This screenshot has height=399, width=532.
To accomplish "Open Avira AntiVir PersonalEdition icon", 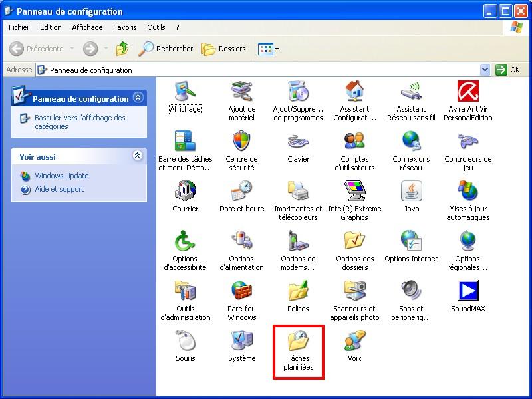I will 468,92.
